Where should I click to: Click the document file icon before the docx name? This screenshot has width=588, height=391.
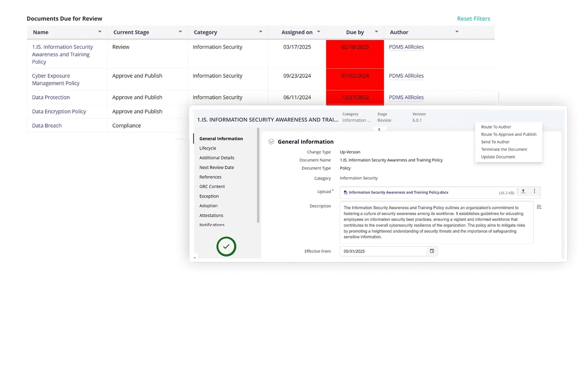pos(345,193)
